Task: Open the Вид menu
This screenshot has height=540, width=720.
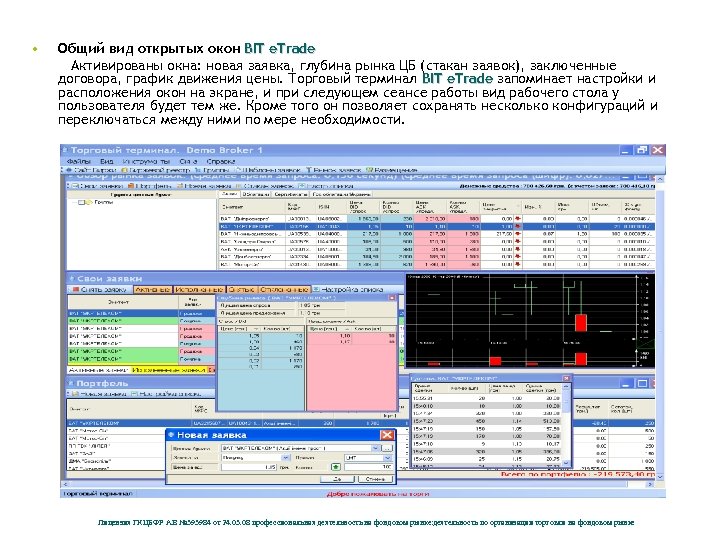Action: (107, 162)
